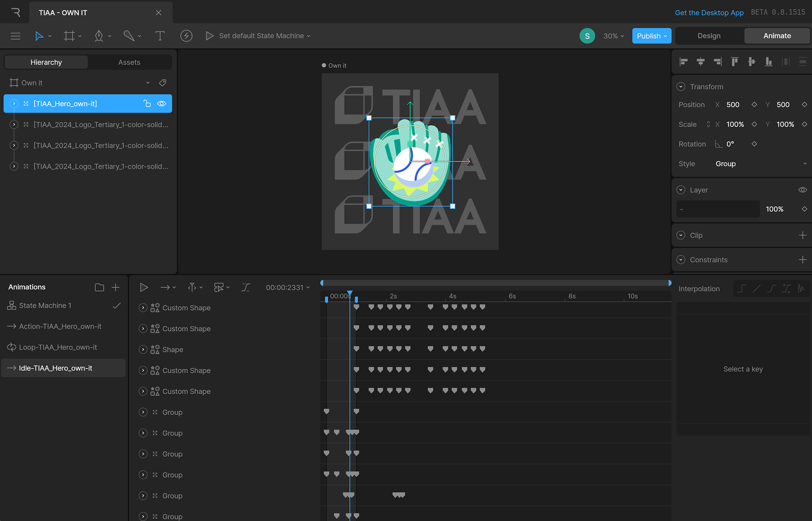This screenshot has width=812, height=521.
Task: Create a new animations folder
Action: (99, 287)
